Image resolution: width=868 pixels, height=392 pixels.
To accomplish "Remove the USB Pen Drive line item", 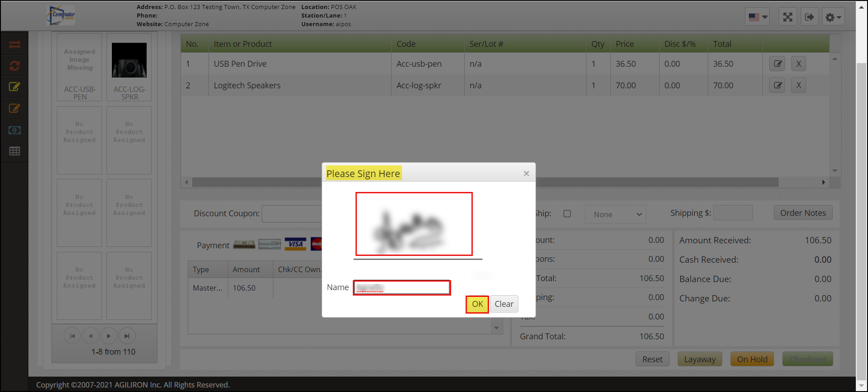I will click(799, 64).
